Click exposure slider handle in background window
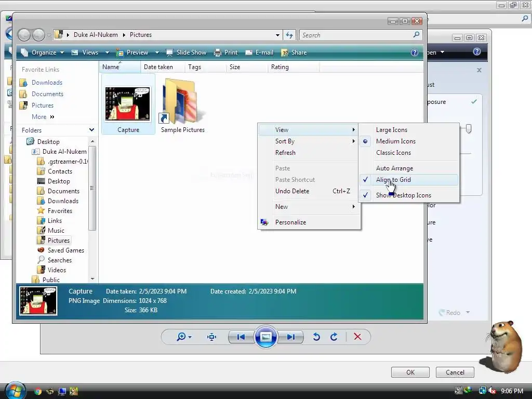This screenshot has width=532, height=399. coord(468,129)
